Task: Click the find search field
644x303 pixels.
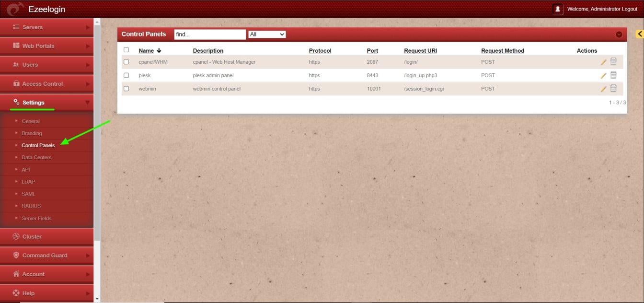Action: 210,35
